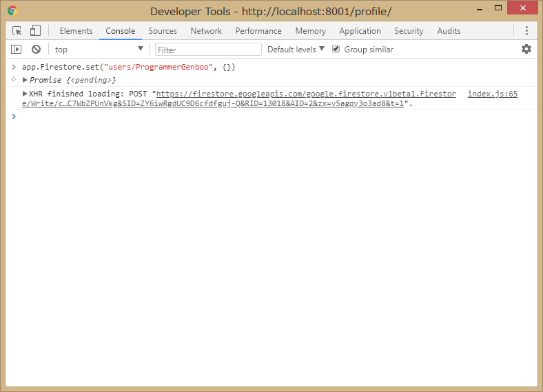
Task: Open the top execution context dropdown
Action: 99,50
